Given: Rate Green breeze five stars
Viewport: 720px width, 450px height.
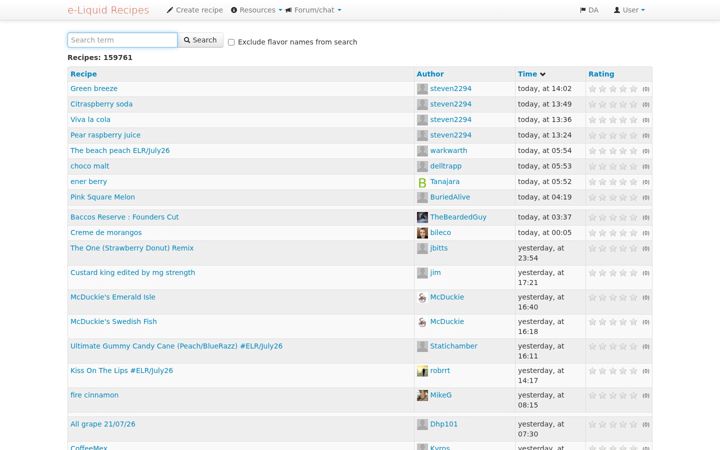Looking at the screenshot, I should 633,89.
